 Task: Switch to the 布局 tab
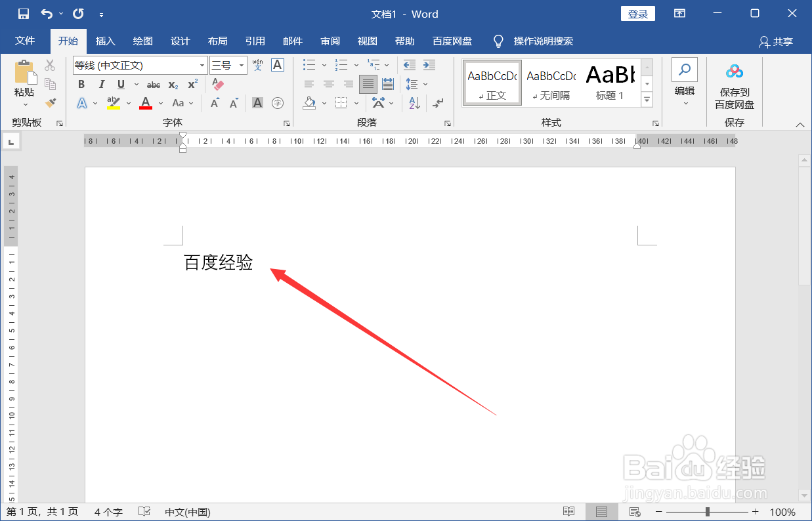(x=217, y=41)
